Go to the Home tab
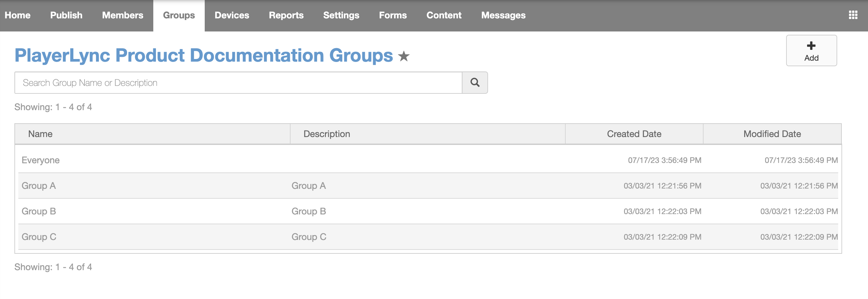This screenshot has width=868, height=299. [17, 15]
